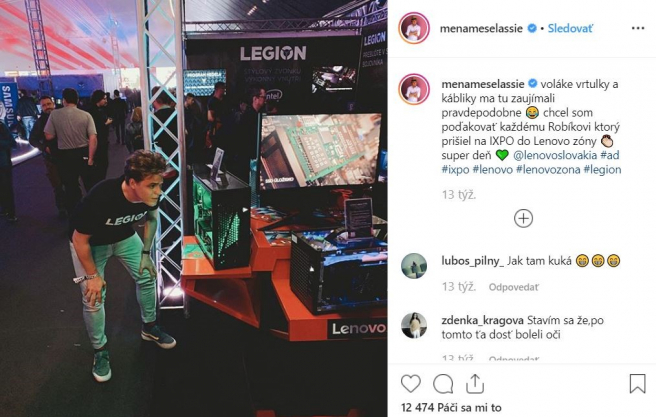
Task: Open lubos_pilny_ commenter avatar
Action: [414, 266]
